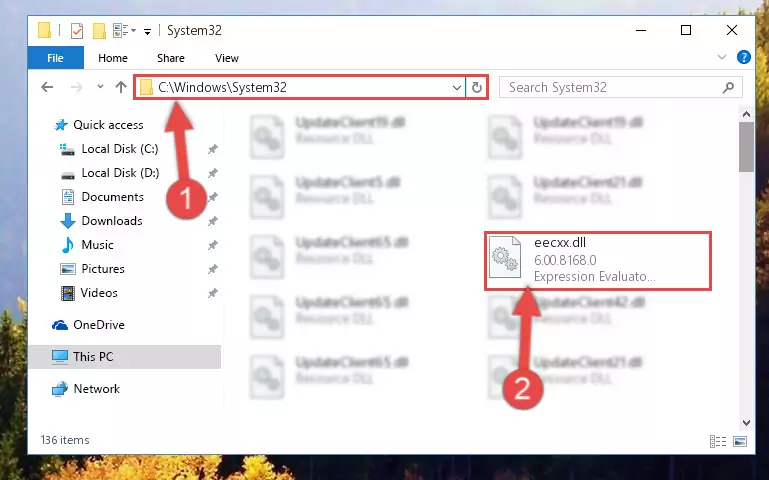Open the File menu
Image resolution: width=769 pixels, height=480 pixels.
tap(55, 58)
